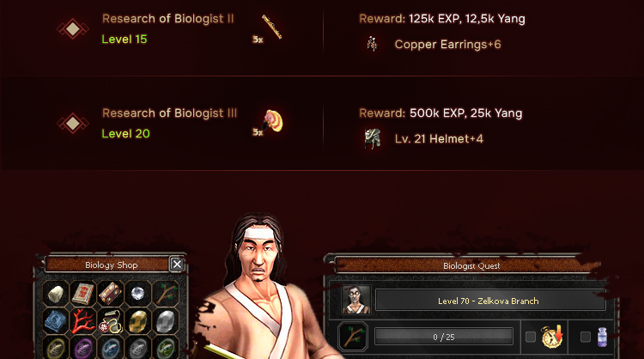The image size is (644, 359).
Task: Click the 0 / 25 quest progress bar
Action: coord(444,337)
